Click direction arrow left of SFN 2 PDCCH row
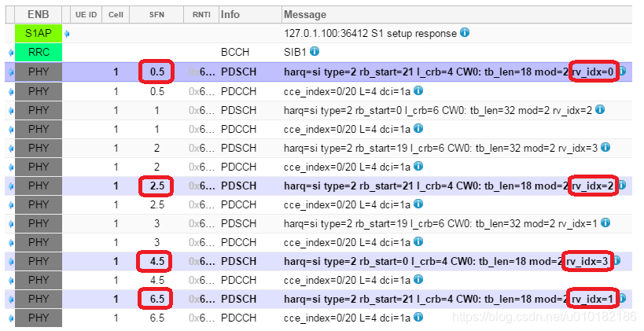The width and height of the screenshot is (644, 331). pyautogui.click(x=11, y=167)
